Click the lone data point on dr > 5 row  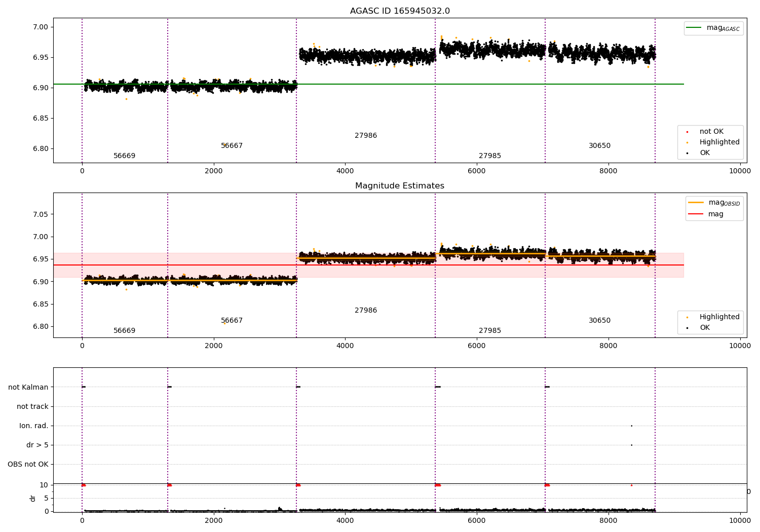click(631, 445)
